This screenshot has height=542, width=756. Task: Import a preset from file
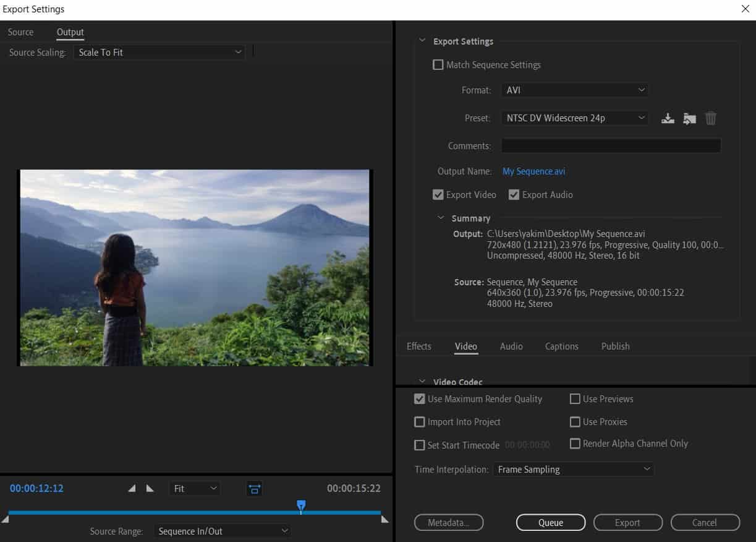[689, 118]
